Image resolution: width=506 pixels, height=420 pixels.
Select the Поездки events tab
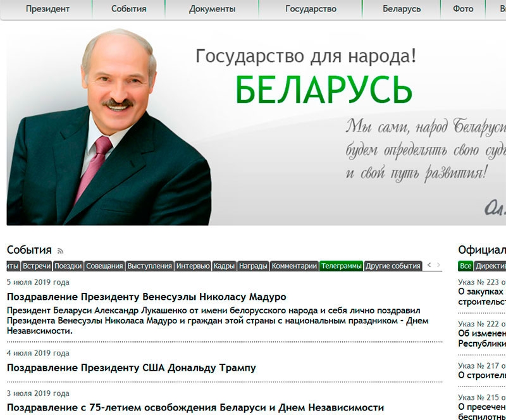tap(68, 266)
